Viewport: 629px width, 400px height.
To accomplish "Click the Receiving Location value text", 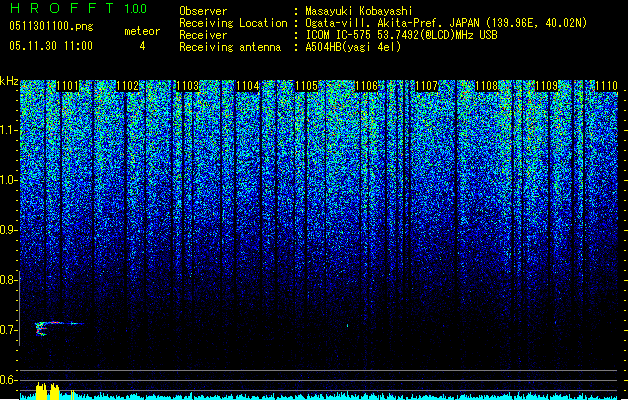I will tap(446, 23).
